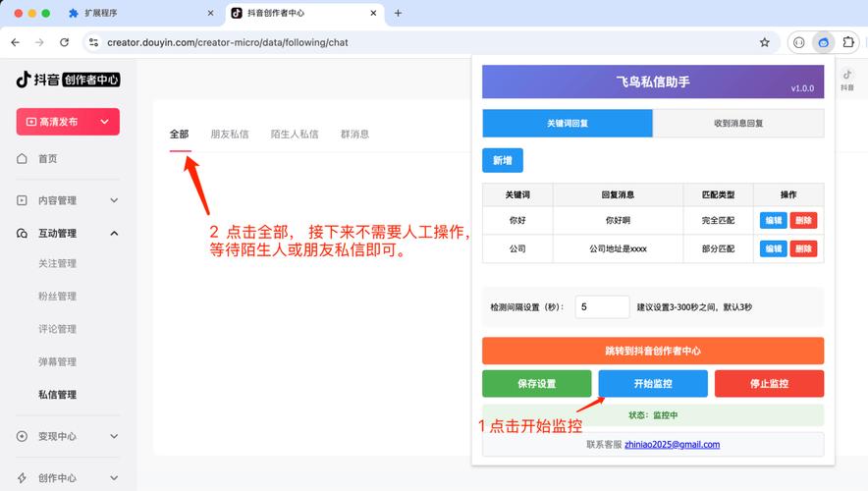Viewport: 868px width, 491px height.
Task: Click the 互动管理 chat icon in sidebar
Action: (x=23, y=234)
